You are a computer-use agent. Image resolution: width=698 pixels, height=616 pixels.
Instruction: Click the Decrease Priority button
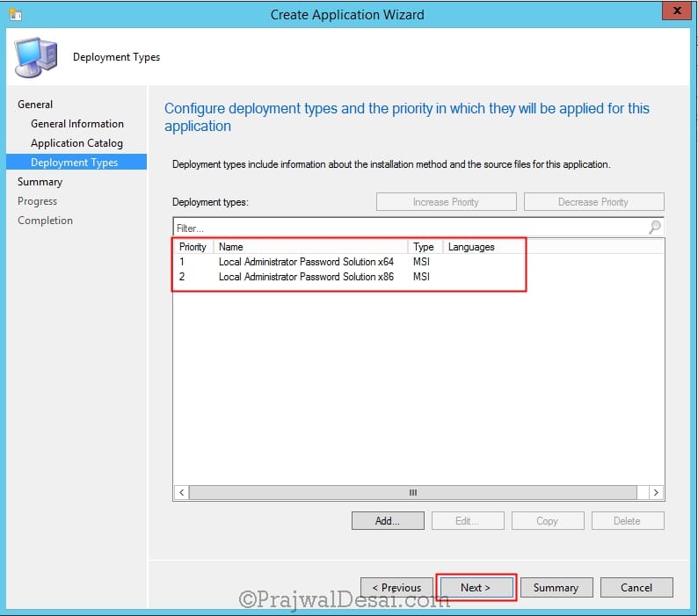click(594, 201)
